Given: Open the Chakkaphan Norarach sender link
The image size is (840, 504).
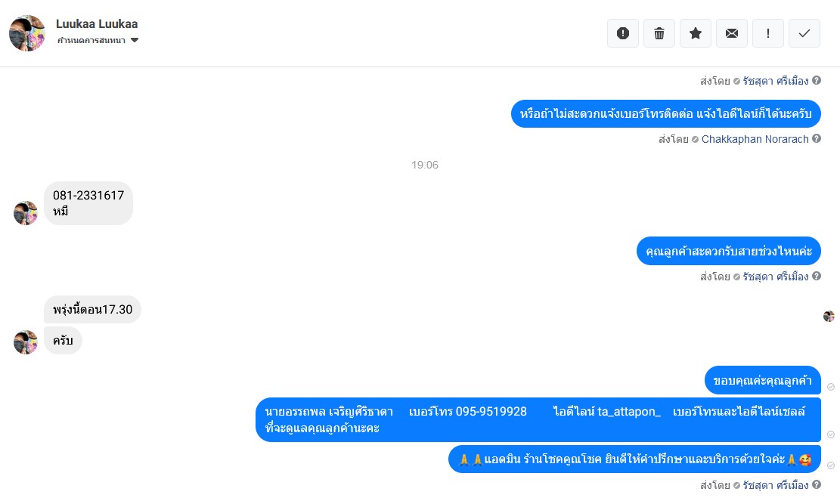Looking at the screenshot, I should coord(755,139).
